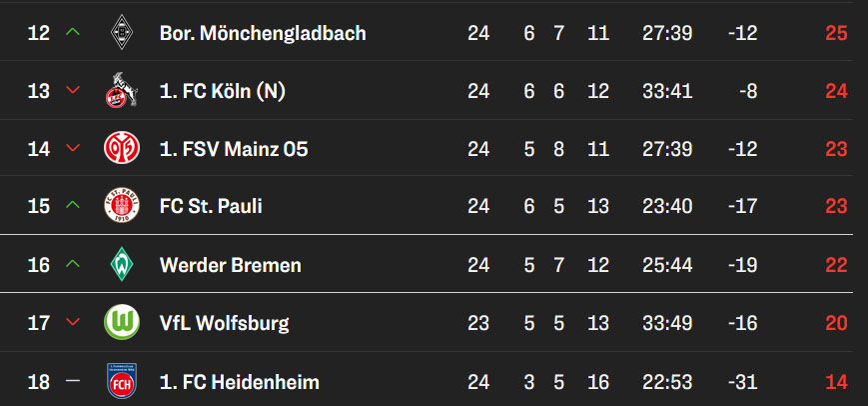Go to 1. FSV Mainz 05 team name
868x406 pixels.
point(234,149)
